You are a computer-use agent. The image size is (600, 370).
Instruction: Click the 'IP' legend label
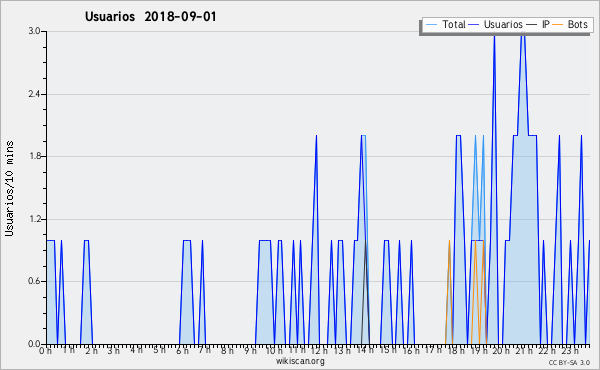coord(546,24)
